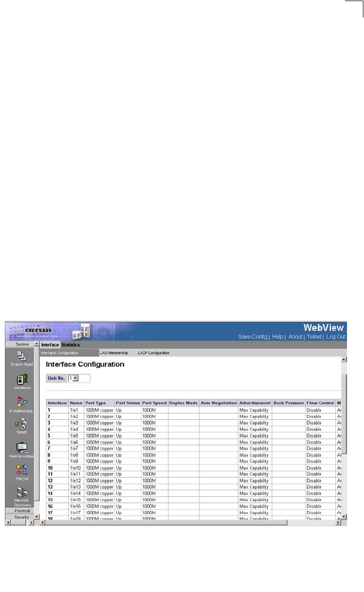Select interface name 1/e4

[74, 429]
